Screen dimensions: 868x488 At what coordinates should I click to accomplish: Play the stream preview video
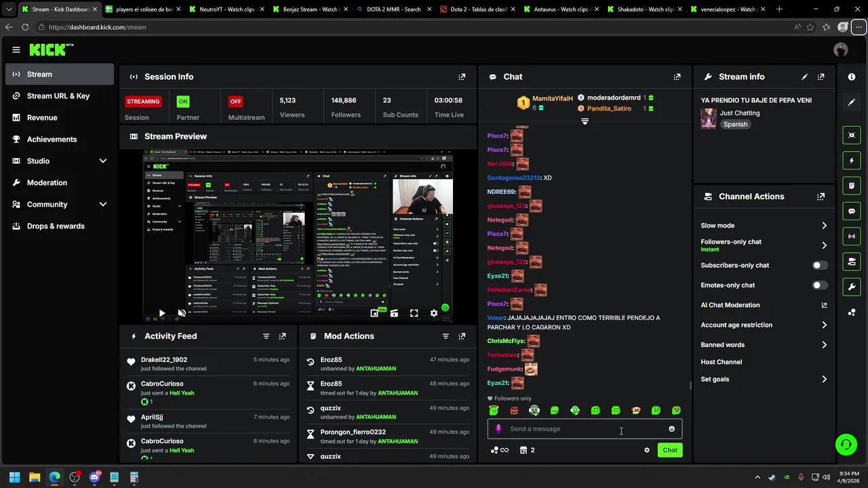click(161, 313)
